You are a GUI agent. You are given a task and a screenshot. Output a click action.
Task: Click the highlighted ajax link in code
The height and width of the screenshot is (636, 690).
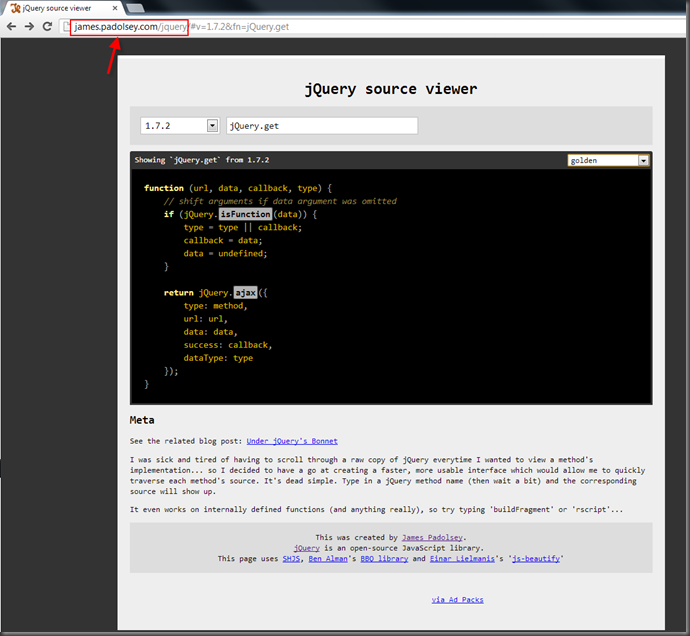pos(246,292)
